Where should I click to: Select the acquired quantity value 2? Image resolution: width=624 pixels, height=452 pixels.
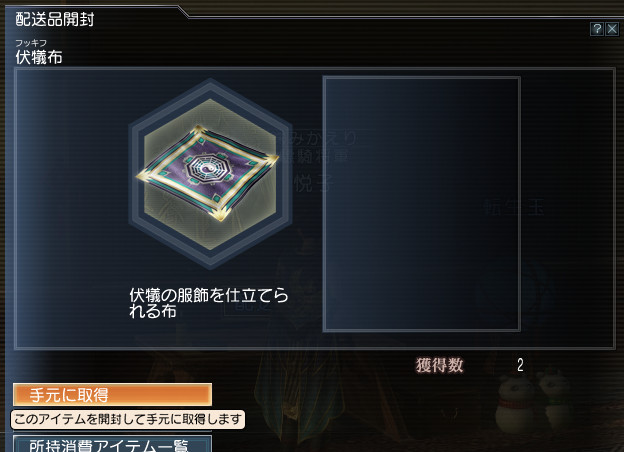coord(520,365)
